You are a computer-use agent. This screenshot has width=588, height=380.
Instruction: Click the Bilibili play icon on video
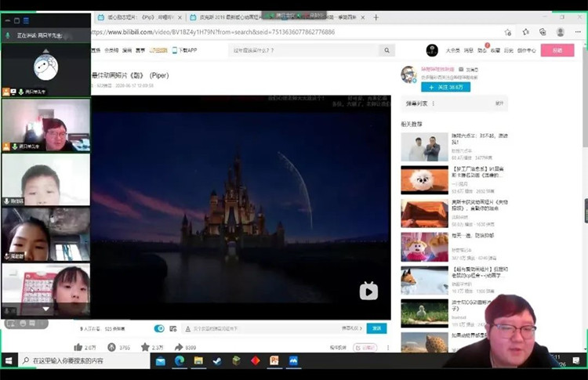pos(368,291)
